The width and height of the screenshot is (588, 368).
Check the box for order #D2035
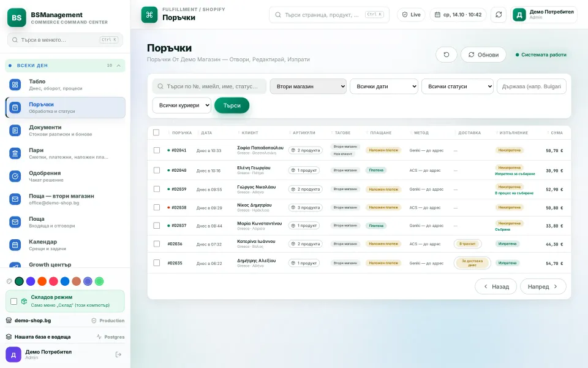pyautogui.click(x=157, y=263)
